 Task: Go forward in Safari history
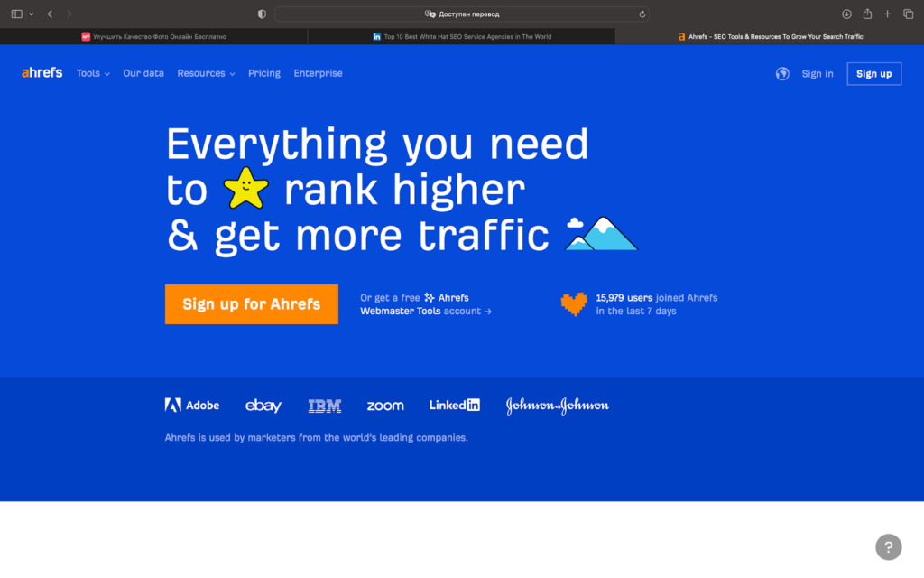[69, 14]
